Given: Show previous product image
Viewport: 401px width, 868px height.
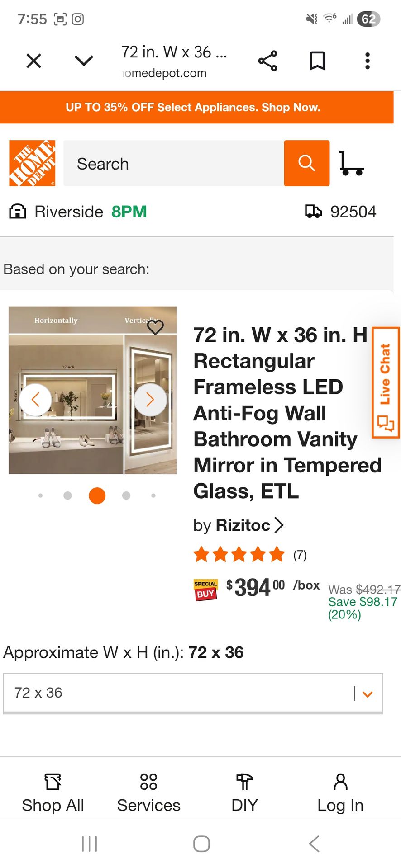Looking at the screenshot, I should tap(35, 400).
